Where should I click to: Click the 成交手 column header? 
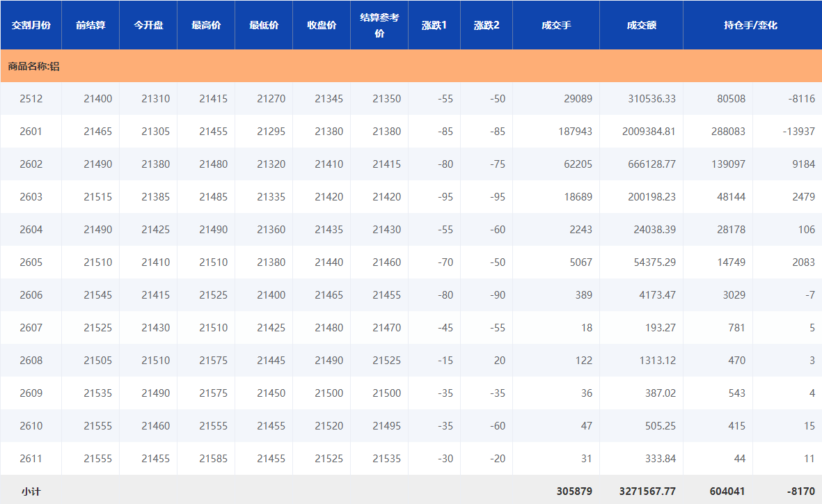point(556,25)
